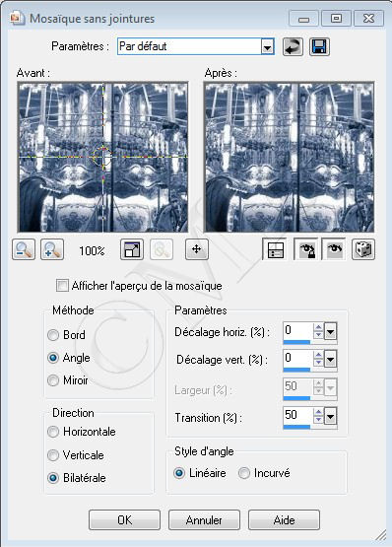Viewport: 392px width, 547px height.
Task: Choose Bilatérale direction
Action: 53,478
